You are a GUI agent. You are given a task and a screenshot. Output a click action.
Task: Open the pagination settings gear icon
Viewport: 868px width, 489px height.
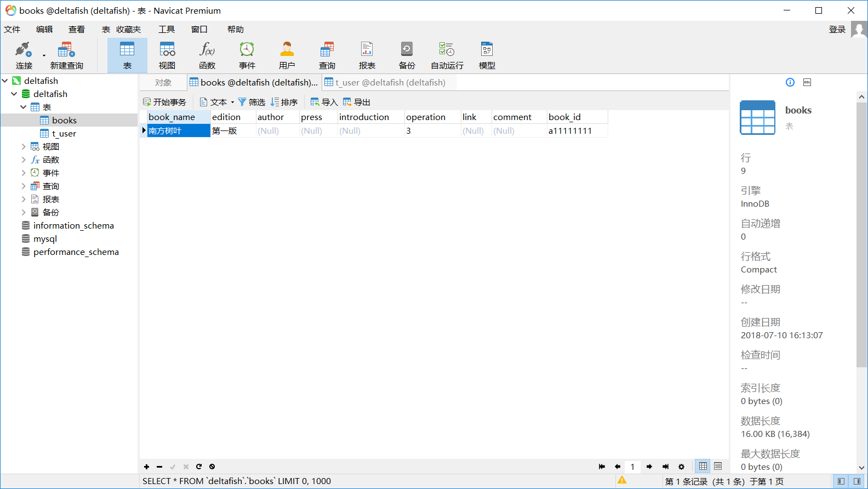click(681, 467)
